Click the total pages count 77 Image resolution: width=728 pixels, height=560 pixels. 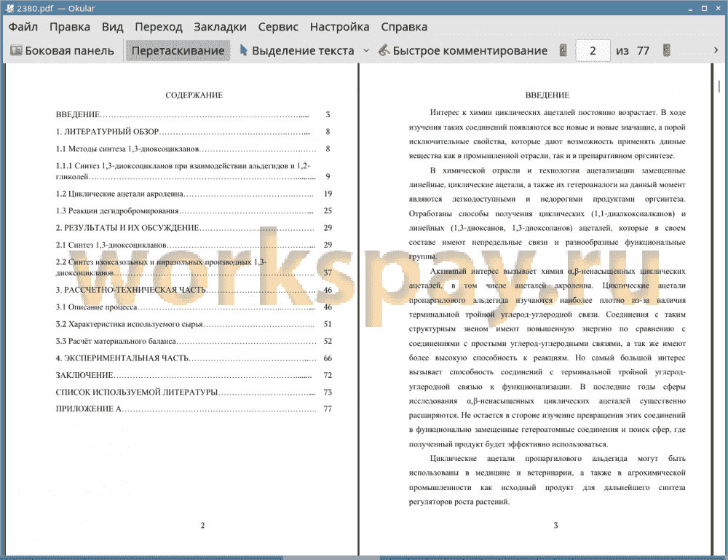click(643, 51)
